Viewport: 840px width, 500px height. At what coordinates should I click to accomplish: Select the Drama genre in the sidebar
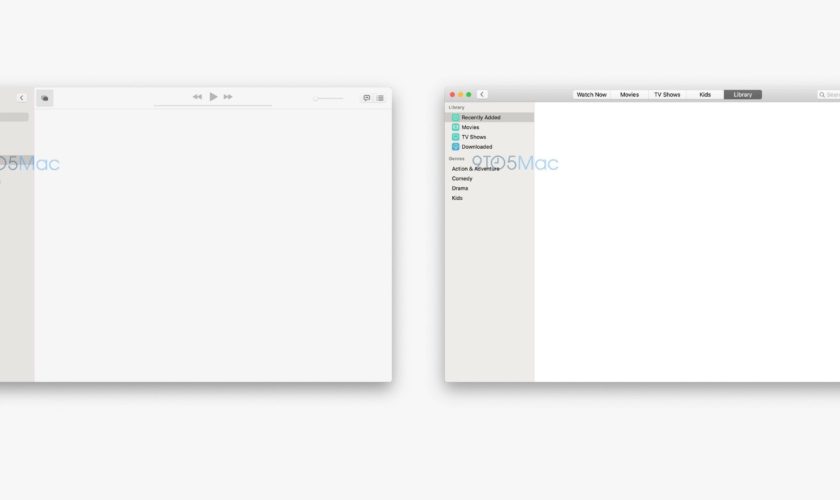tap(460, 188)
